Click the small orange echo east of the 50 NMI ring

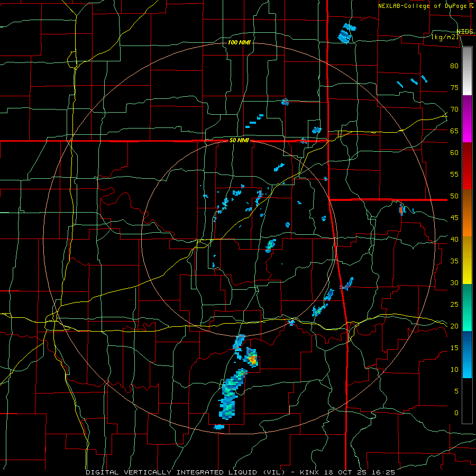point(401,209)
